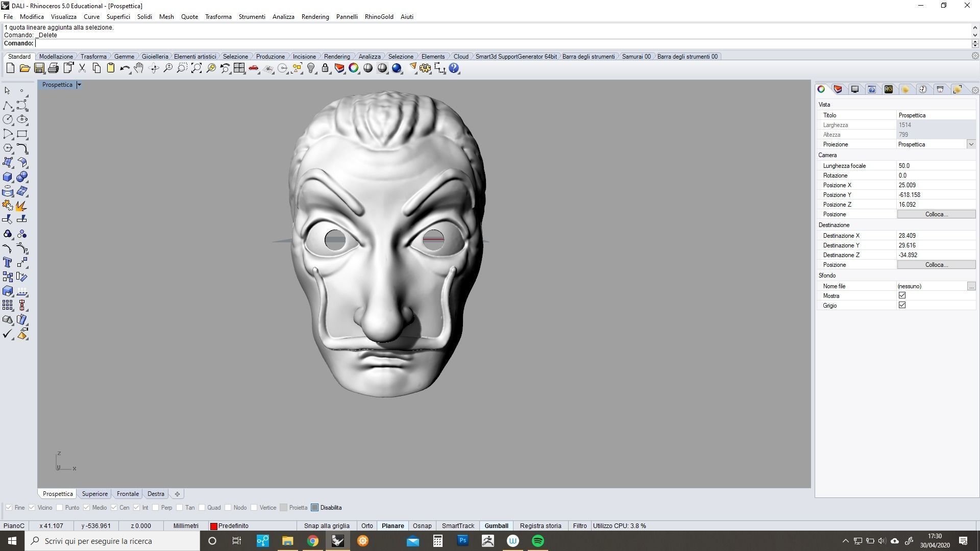Click the four-viewport layout icon
The height and width of the screenshot is (551, 980).
click(239, 68)
